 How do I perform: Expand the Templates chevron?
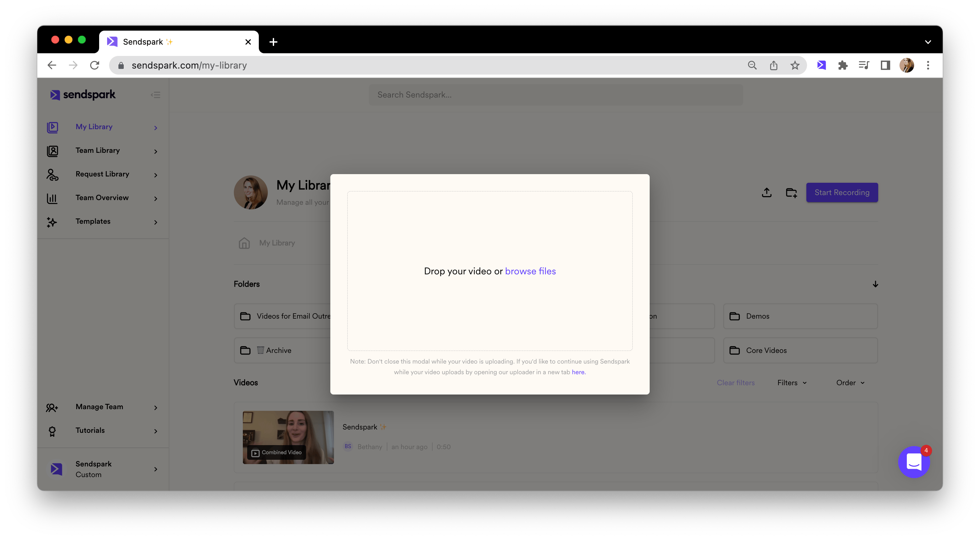click(x=156, y=222)
